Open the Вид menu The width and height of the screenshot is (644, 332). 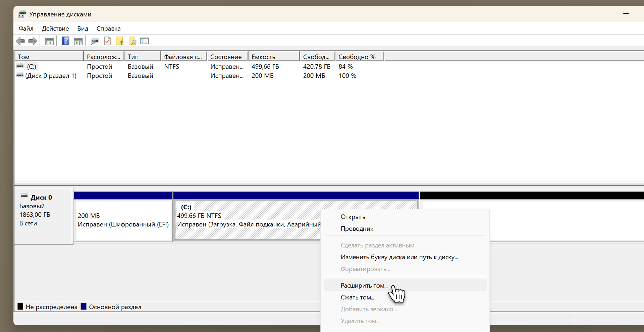(83, 29)
